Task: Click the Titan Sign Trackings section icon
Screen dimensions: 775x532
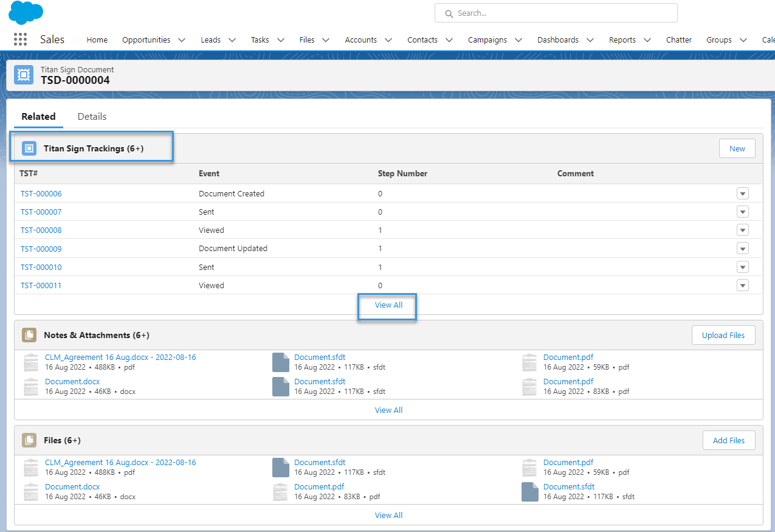Action: (x=29, y=148)
